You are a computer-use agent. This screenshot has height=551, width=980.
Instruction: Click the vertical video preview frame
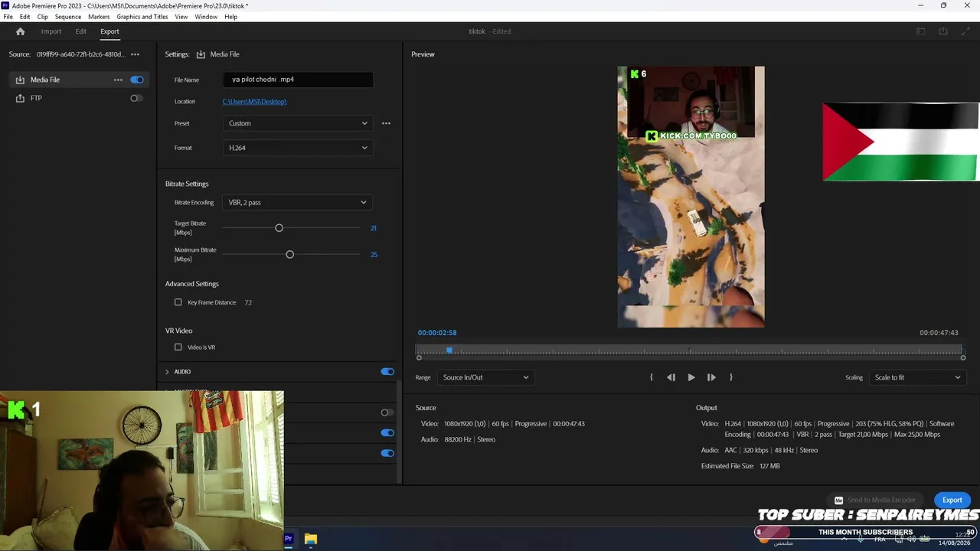pyautogui.click(x=691, y=197)
